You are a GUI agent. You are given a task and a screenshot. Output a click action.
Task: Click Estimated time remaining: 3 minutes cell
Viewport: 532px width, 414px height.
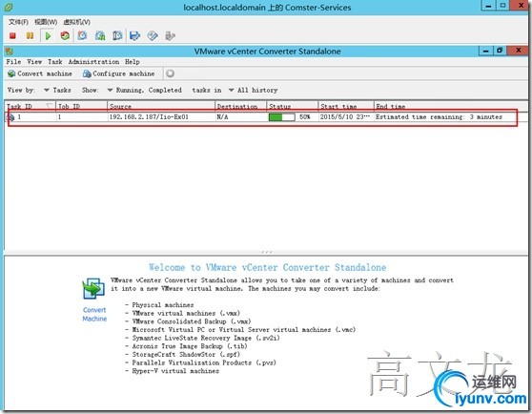(439, 117)
